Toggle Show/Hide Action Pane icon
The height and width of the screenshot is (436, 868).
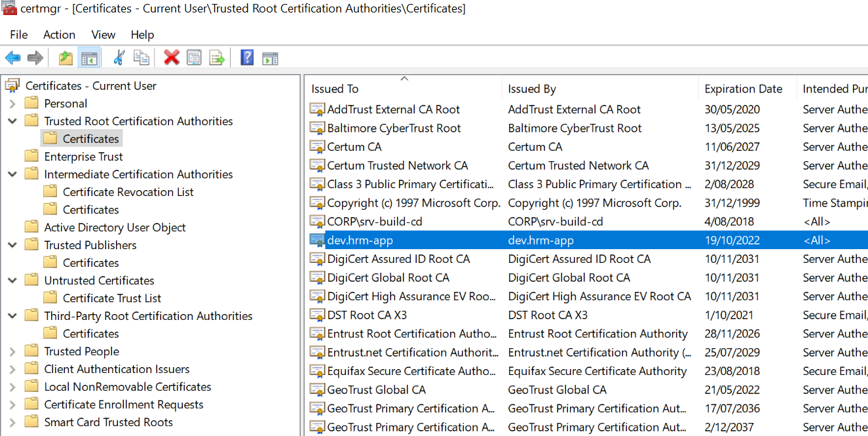tap(270, 58)
